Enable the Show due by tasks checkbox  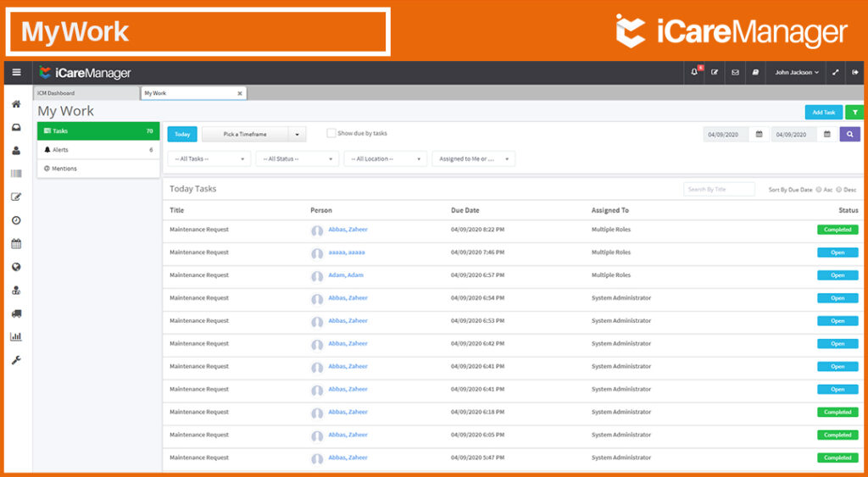point(331,133)
